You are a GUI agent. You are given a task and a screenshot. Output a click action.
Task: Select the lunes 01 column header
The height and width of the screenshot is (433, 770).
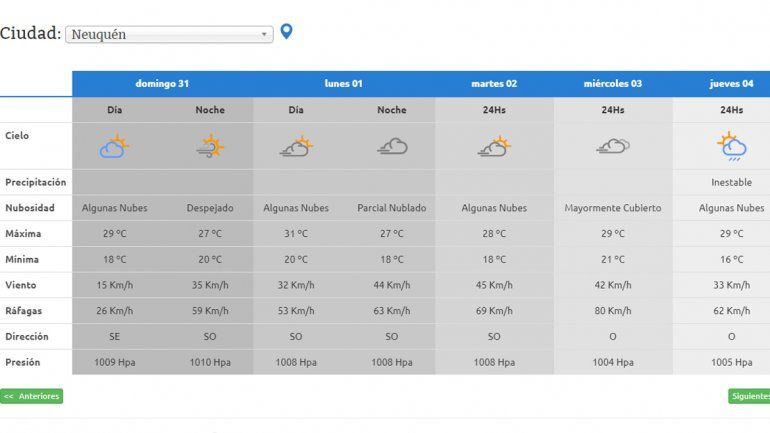point(343,84)
